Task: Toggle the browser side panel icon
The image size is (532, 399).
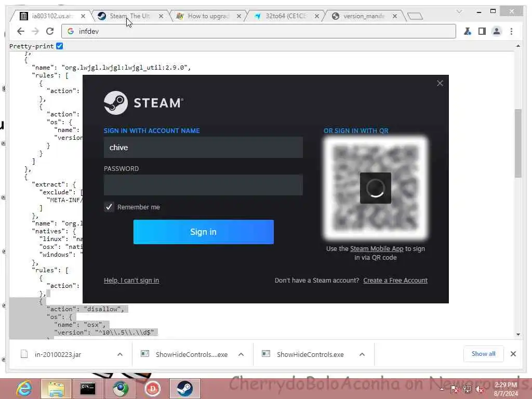Action: 482,31
